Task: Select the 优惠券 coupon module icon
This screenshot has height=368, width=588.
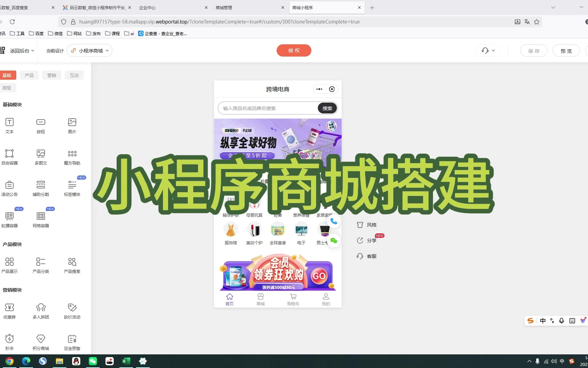Action: [10, 308]
